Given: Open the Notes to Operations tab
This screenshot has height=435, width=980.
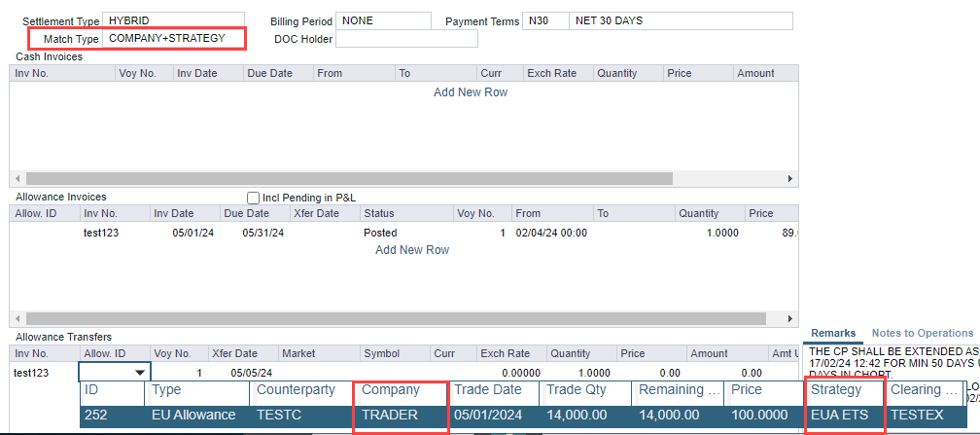Looking at the screenshot, I should tap(922, 333).
